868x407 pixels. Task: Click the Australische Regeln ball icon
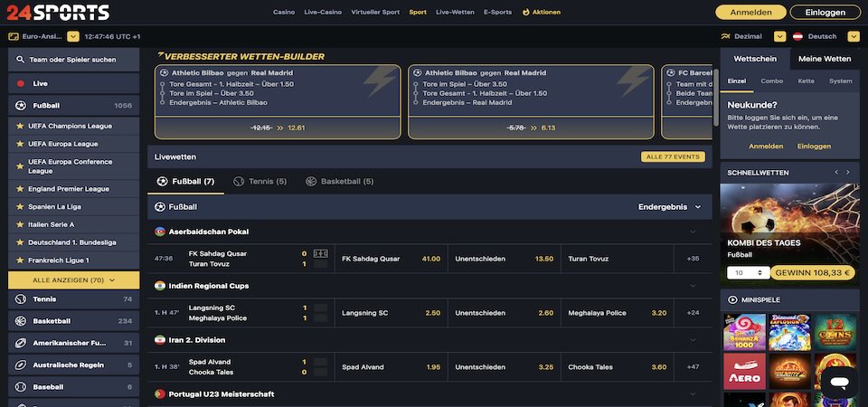coord(21,365)
